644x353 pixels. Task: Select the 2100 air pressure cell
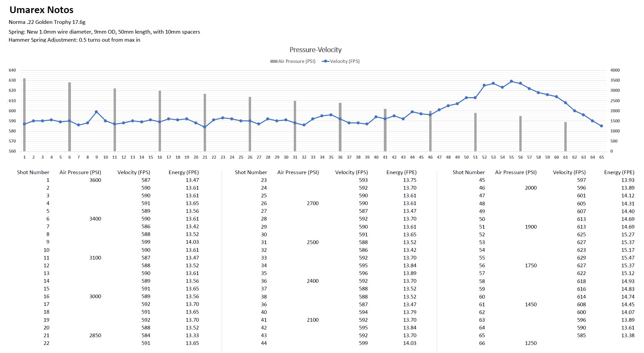click(x=313, y=320)
